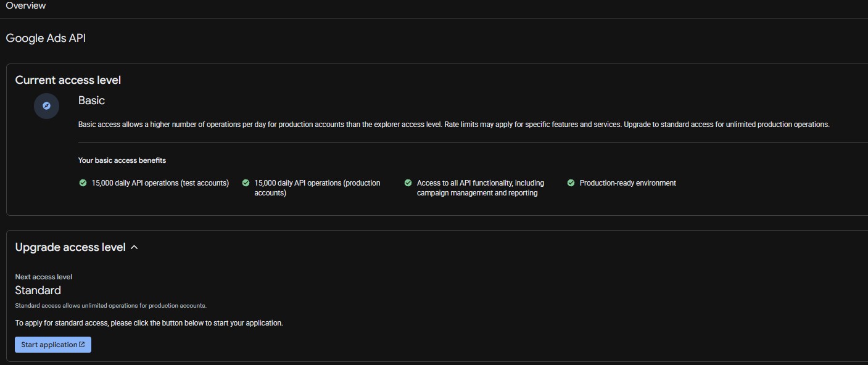868x365 pixels.
Task: Click the Basic access level title
Action: 91,100
